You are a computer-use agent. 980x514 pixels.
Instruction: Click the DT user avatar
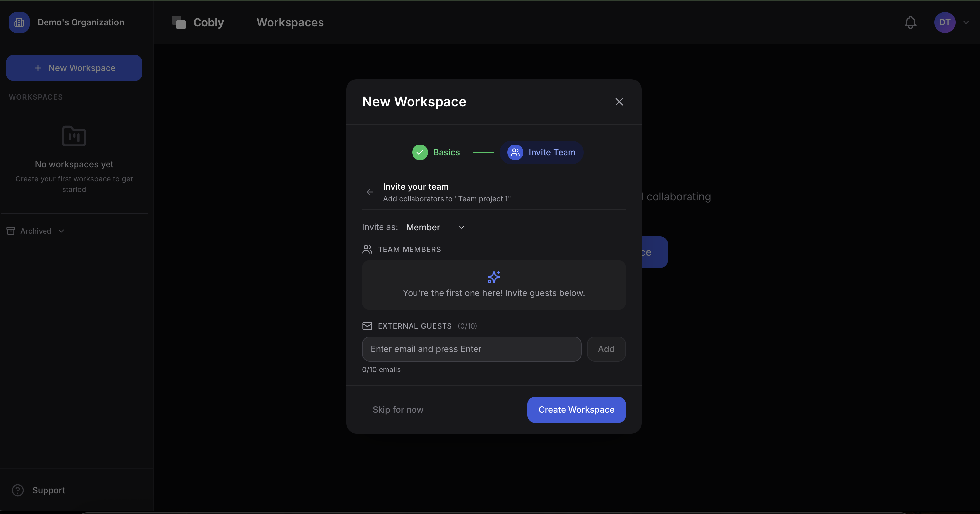(945, 22)
